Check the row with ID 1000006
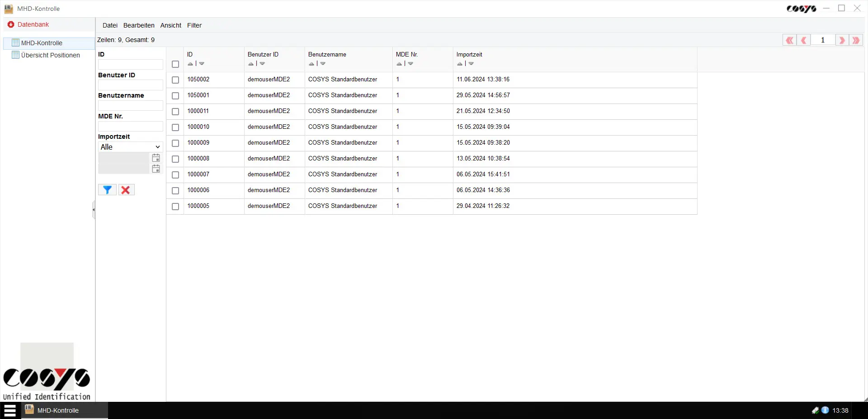This screenshot has height=419, width=868. click(x=175, y=191)
